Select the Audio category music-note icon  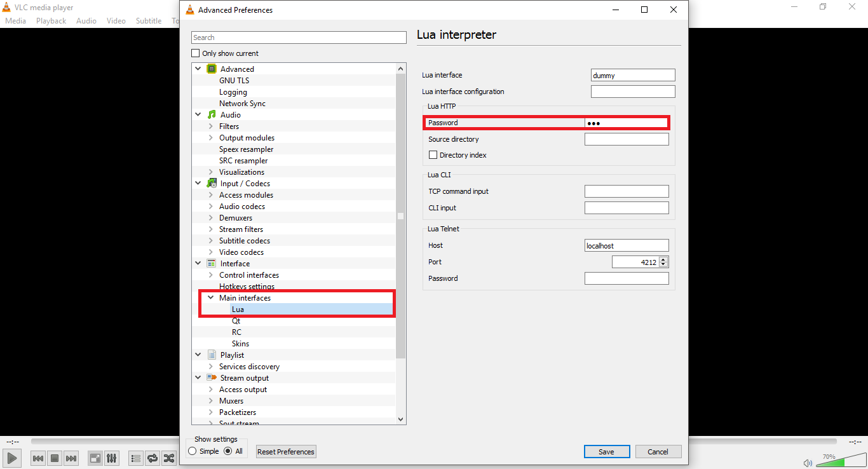pyautogui.click(x=212, y=114)
